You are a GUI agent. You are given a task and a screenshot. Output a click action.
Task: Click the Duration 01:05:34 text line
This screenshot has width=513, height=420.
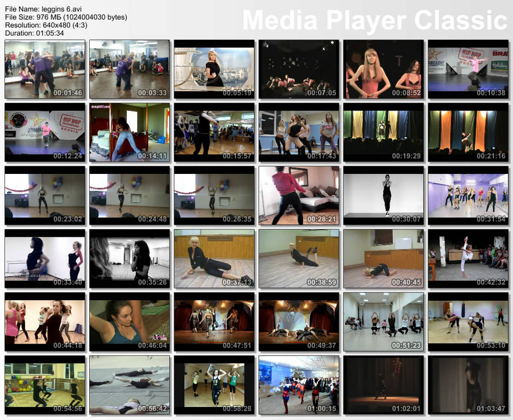[34, 33]
